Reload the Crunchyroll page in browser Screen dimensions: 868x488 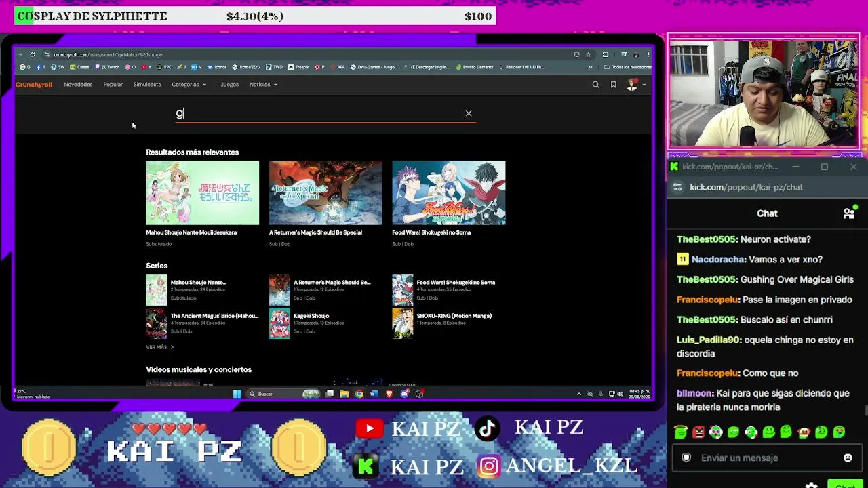32,54
